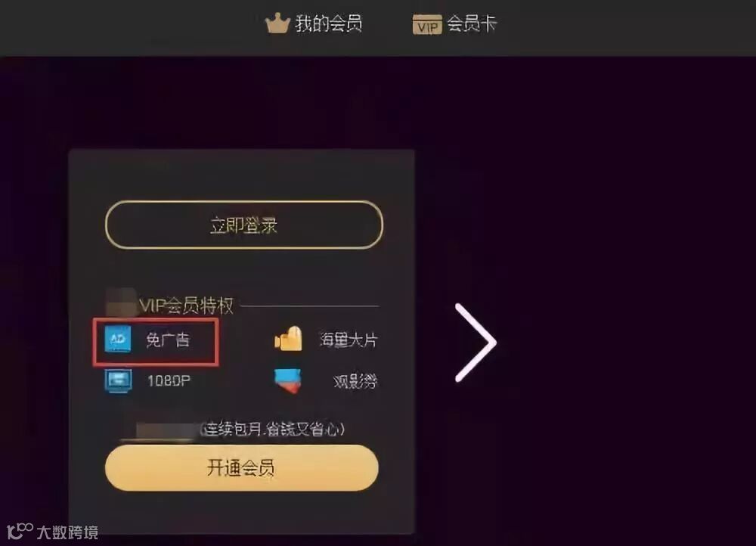This screenshot has width=756, height=546.
Task: Click the gold crown icon
Action: [x=277, y=23]
